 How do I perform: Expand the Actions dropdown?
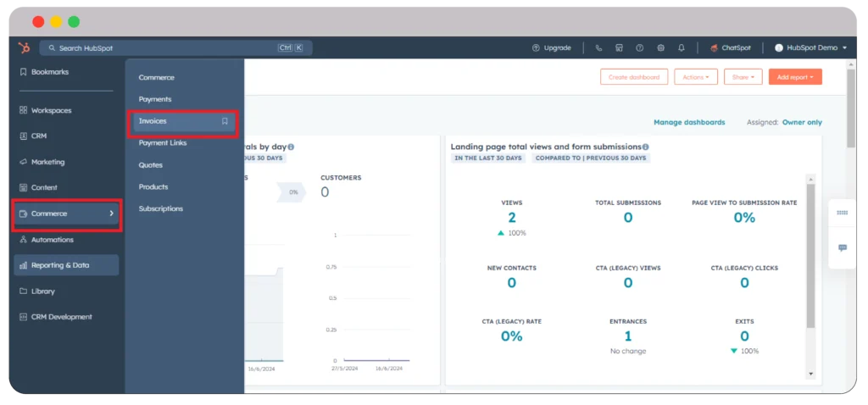[x=696, y=77]
